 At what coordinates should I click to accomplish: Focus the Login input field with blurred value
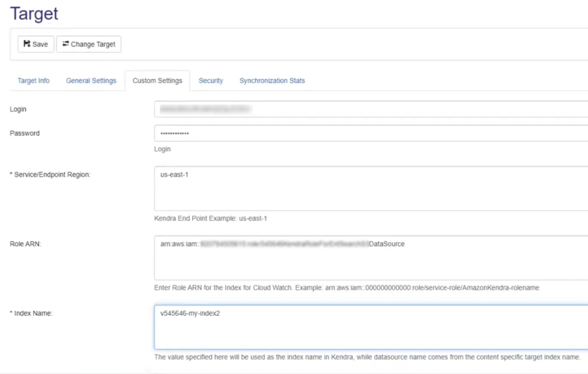(x=371, y=109)
